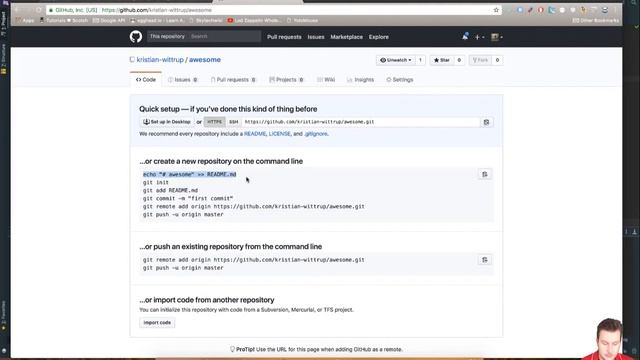
Task: Open the Apps bookmarks shortcut
Action: (25, 20)
